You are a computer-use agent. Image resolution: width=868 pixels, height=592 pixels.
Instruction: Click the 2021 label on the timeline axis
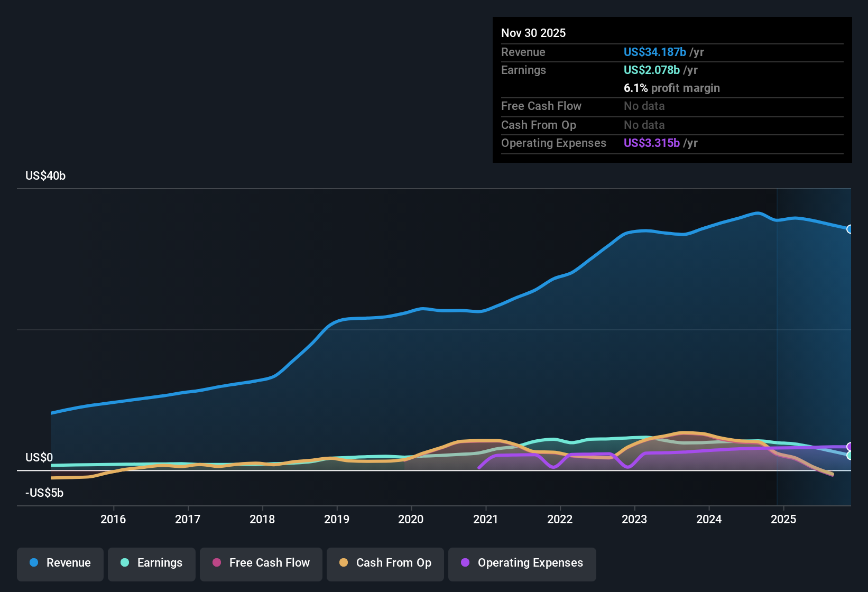(486, 519)
